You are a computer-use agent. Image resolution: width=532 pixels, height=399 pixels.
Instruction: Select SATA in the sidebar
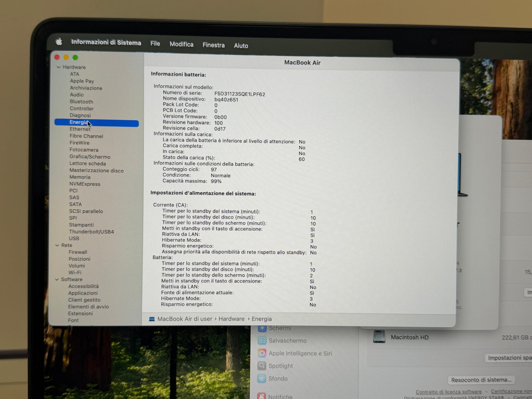coord(75,204)
